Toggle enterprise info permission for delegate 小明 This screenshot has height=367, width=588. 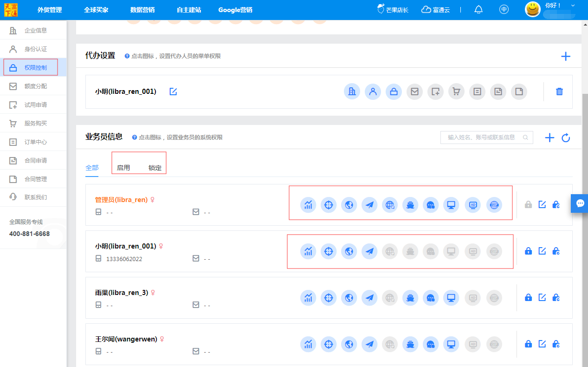pyautogui.click(x=352, y=92)
